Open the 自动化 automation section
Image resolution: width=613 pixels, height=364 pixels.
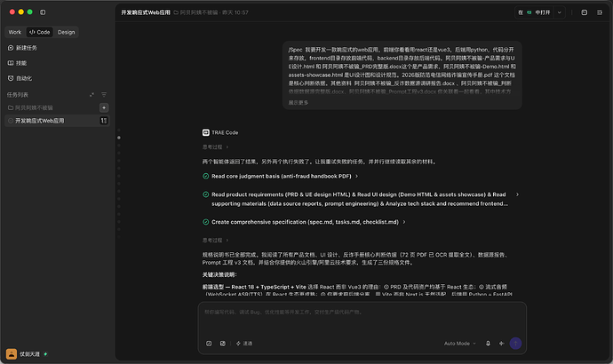click(20, 78)
